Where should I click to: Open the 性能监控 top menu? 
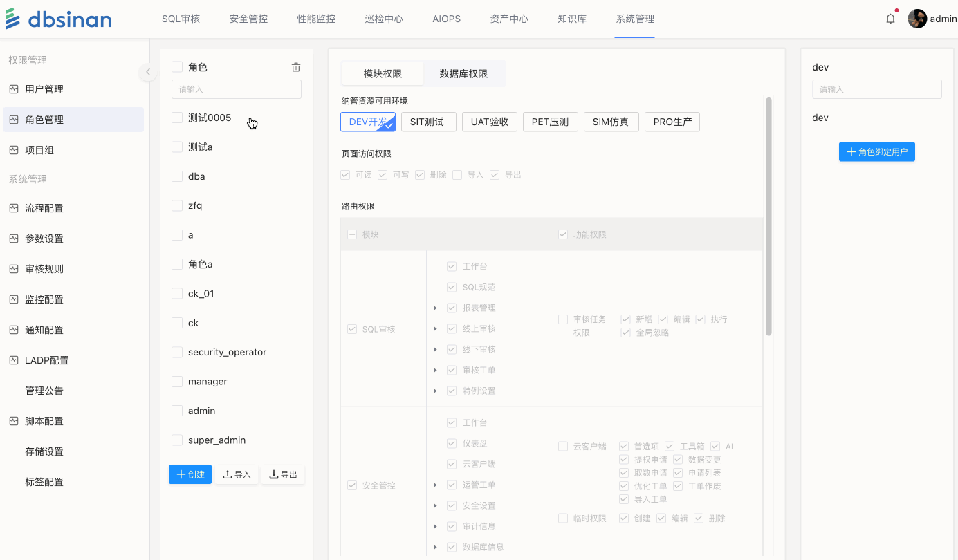(x=316, y=19)
